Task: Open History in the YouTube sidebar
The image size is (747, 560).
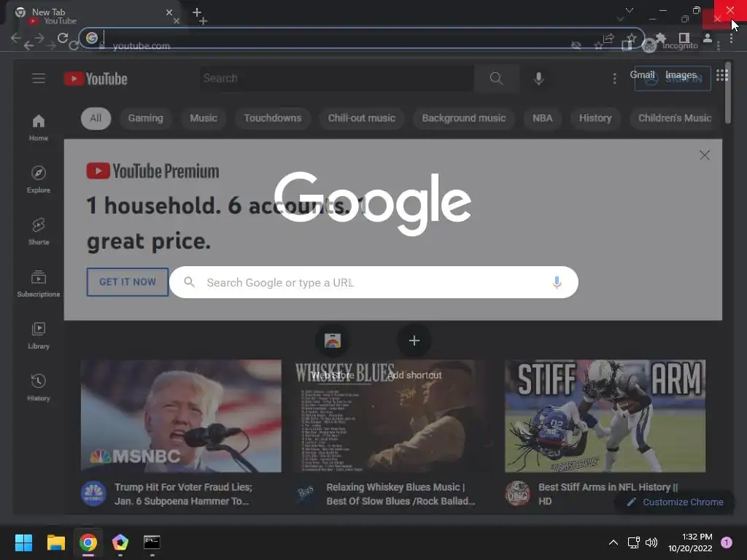Action: [39, 388]
